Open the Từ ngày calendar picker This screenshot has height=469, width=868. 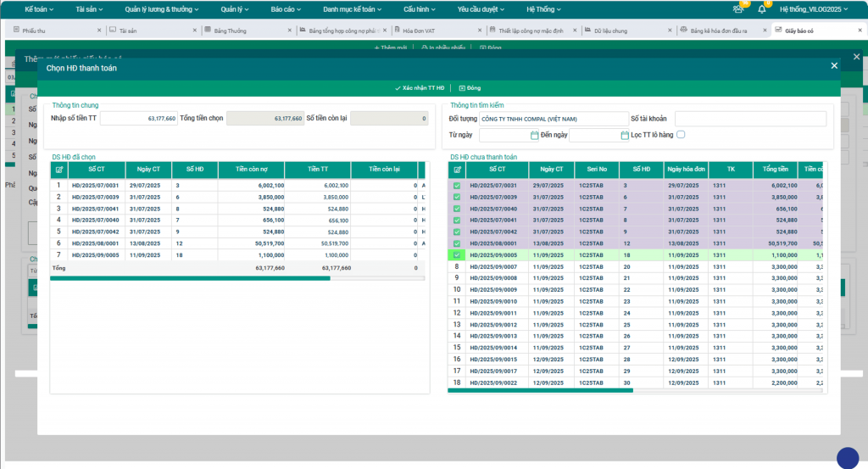coord(534,135)
